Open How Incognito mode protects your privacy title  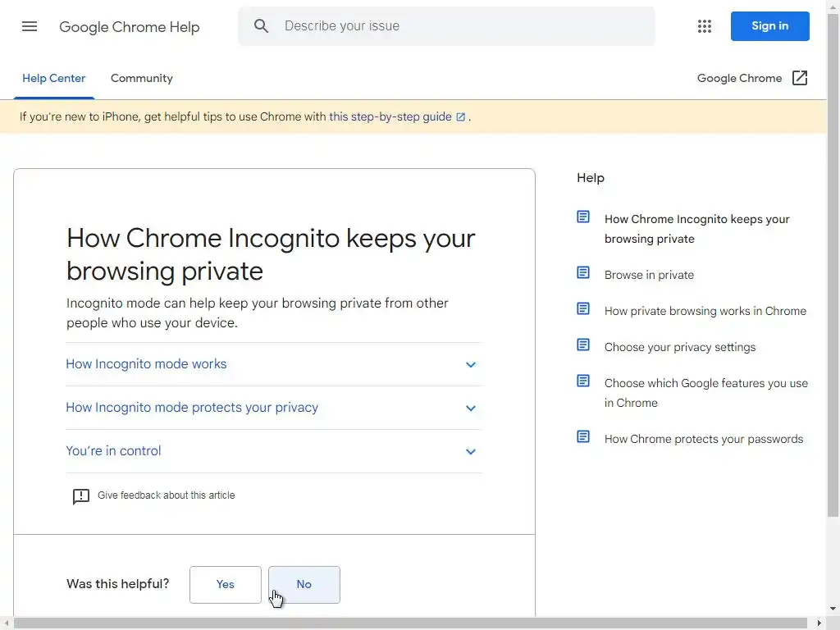coord(192,407)
